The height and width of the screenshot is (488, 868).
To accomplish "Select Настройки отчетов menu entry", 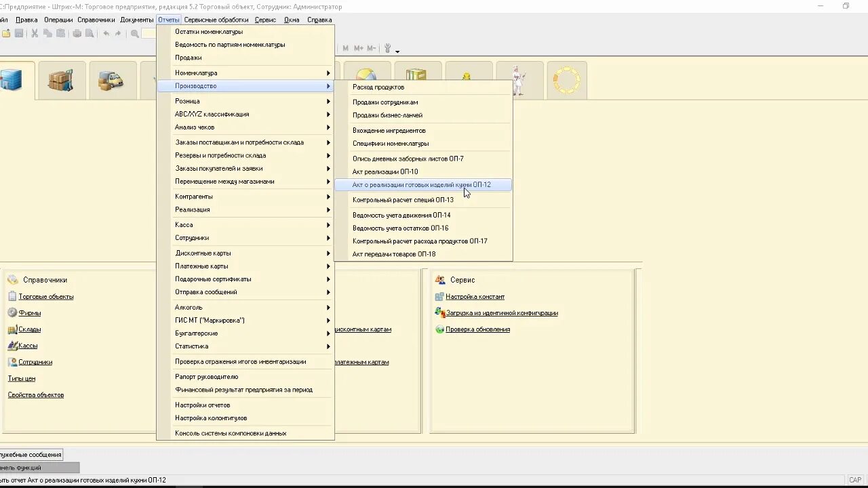I will click(245, 405).
